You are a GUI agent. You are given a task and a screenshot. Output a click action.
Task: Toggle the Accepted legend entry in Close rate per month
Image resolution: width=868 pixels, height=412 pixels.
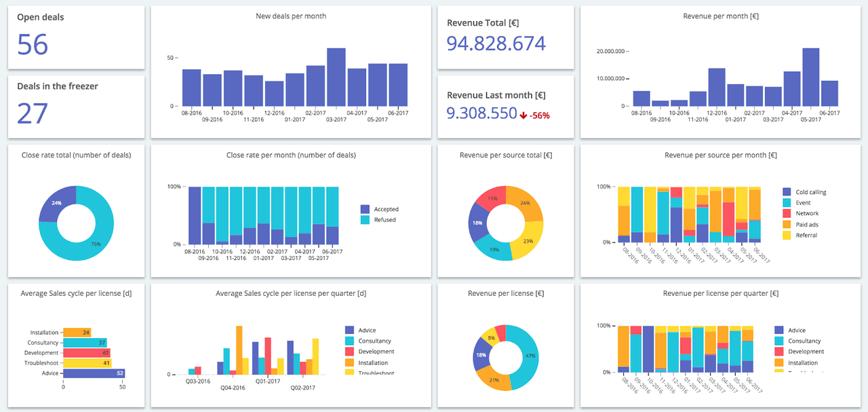[x=386, y=209]
